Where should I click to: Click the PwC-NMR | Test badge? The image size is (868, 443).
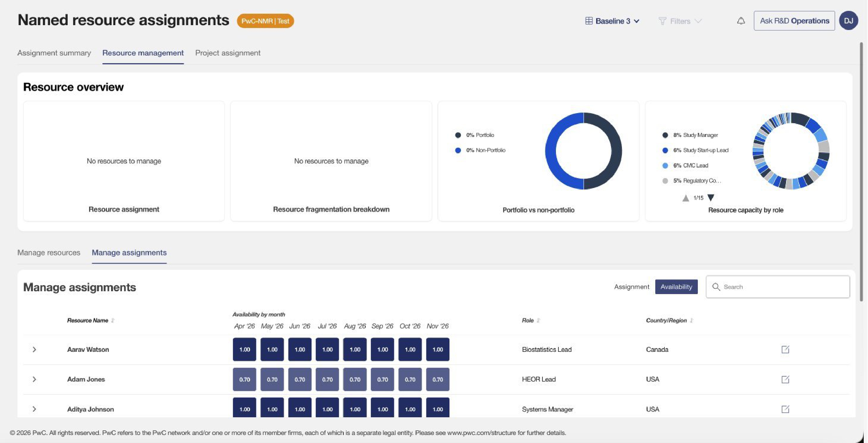point(265,21)
